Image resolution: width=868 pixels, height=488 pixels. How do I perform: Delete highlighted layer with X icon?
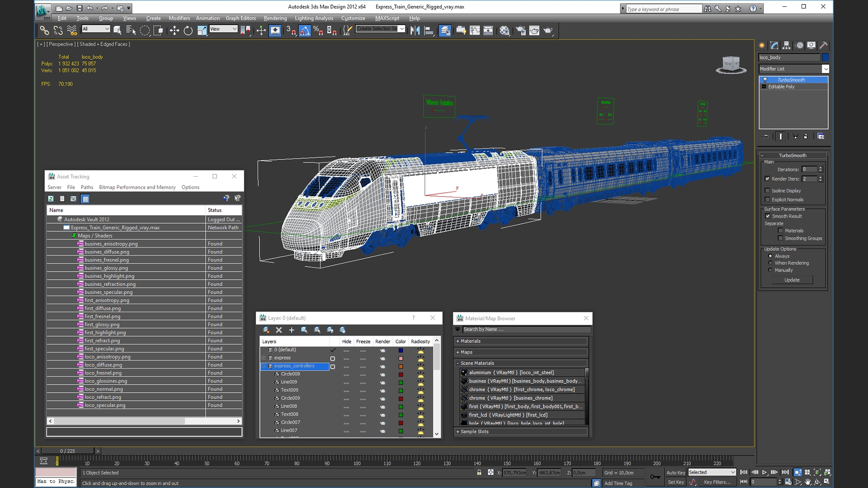click(x=279, y=330)
